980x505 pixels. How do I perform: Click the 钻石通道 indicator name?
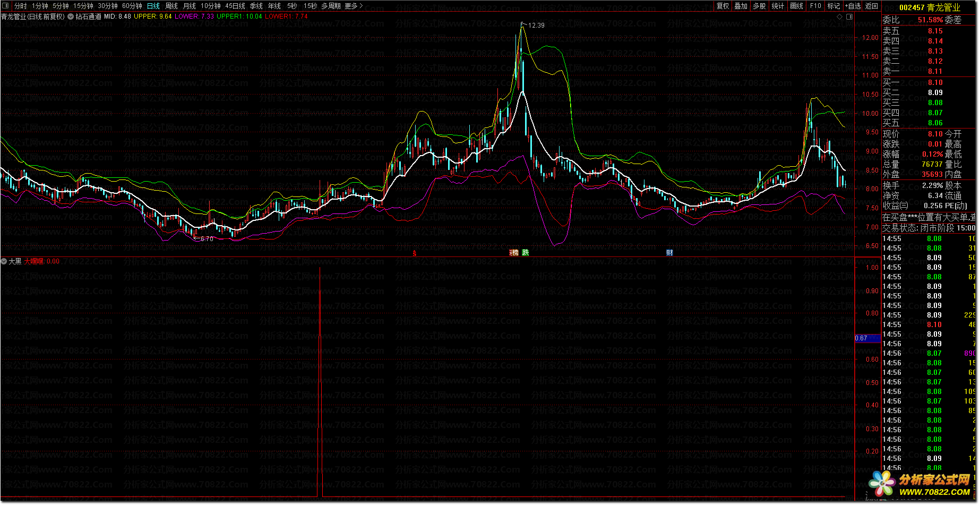88,16
